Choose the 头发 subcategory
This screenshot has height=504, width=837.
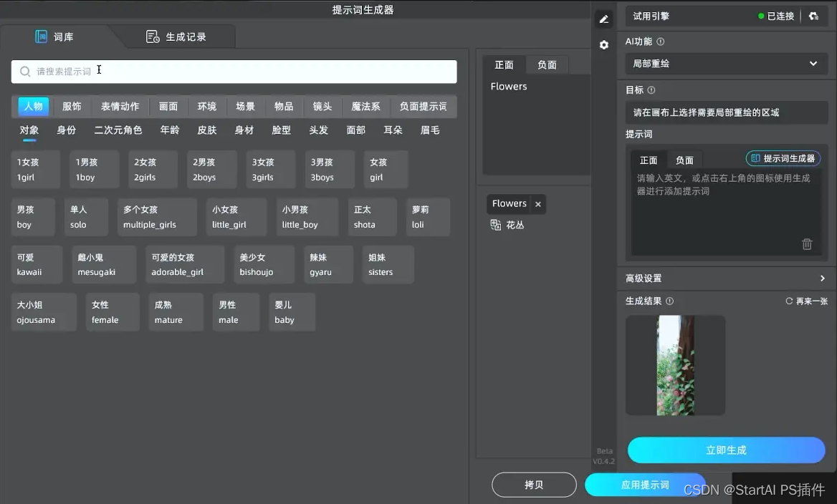click(x=319, y=130)
